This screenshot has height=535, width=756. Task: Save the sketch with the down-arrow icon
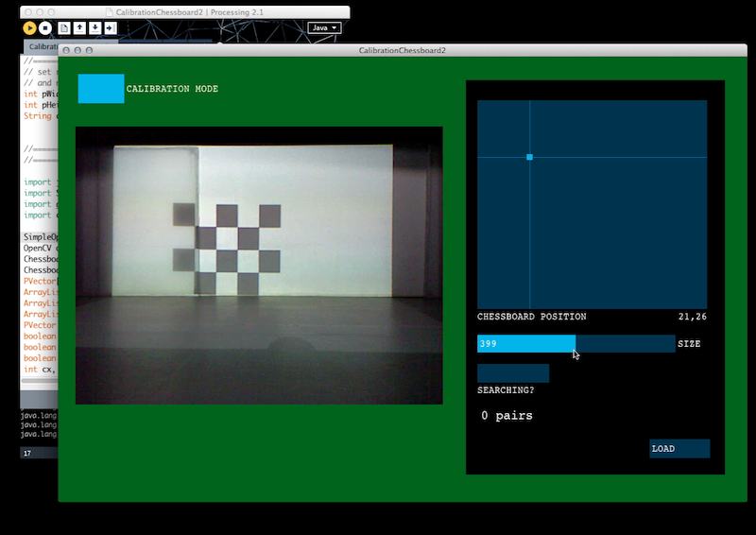95,28
